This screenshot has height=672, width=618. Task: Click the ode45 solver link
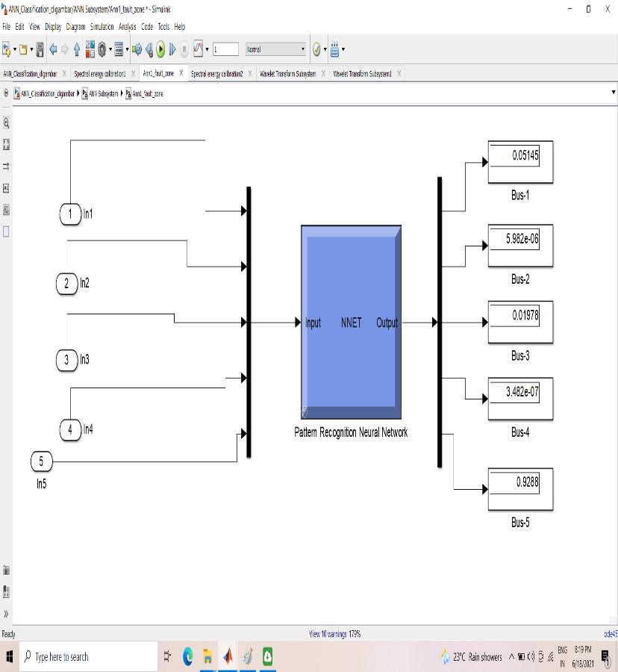(611, 634)
